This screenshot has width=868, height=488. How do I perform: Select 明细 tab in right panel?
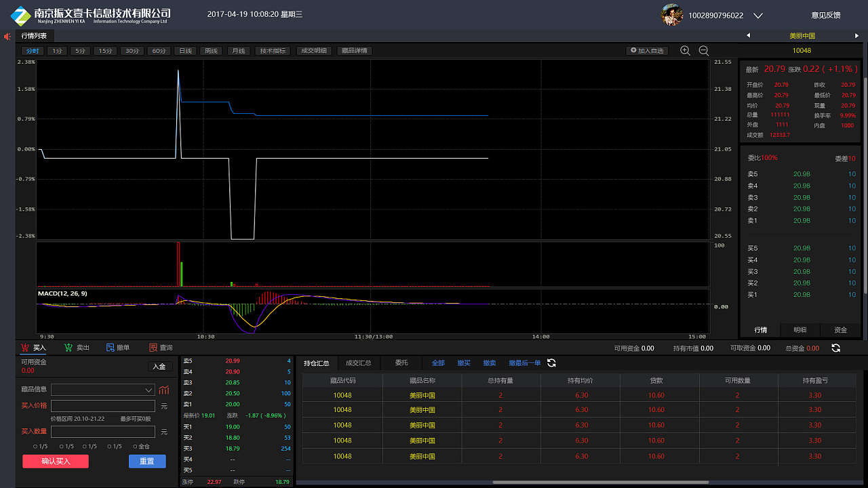tap(800, 330)
